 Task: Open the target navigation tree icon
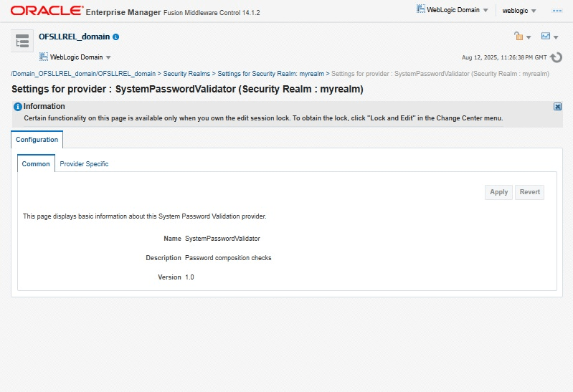point(22,41)
